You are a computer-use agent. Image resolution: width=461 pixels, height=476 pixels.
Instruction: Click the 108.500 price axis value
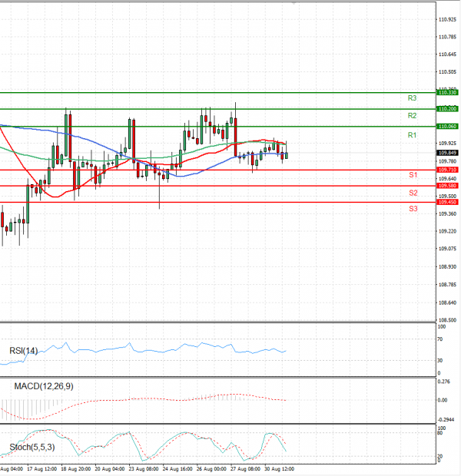pos(447,320)
